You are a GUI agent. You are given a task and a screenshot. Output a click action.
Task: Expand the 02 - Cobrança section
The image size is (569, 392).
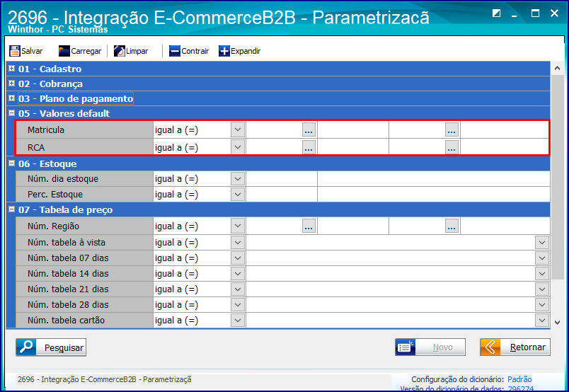(x=11, y=83)
